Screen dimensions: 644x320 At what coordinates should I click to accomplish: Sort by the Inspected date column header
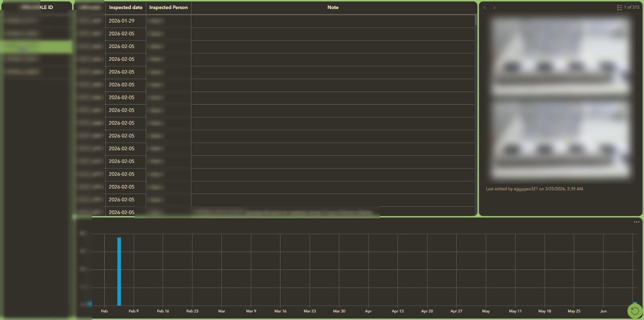pos(126,7)
